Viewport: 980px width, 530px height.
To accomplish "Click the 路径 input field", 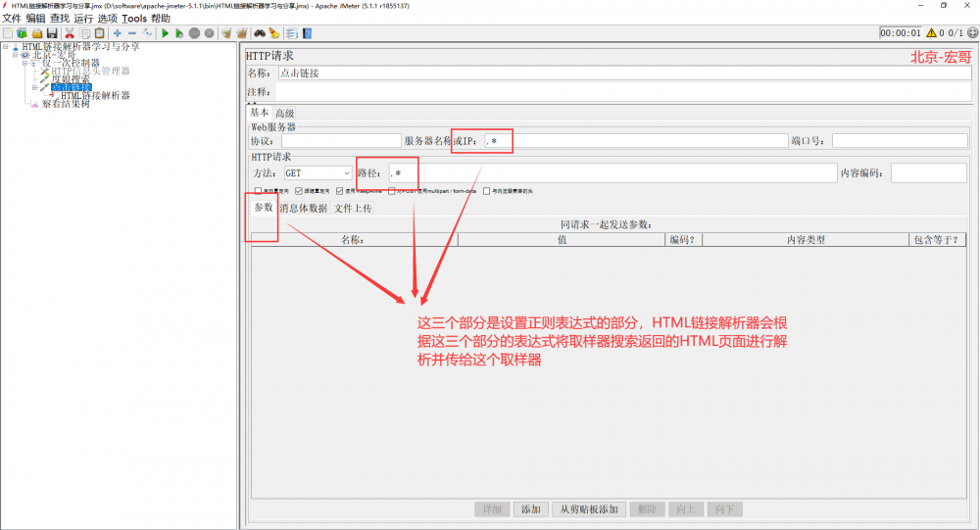I will (612, 173).
